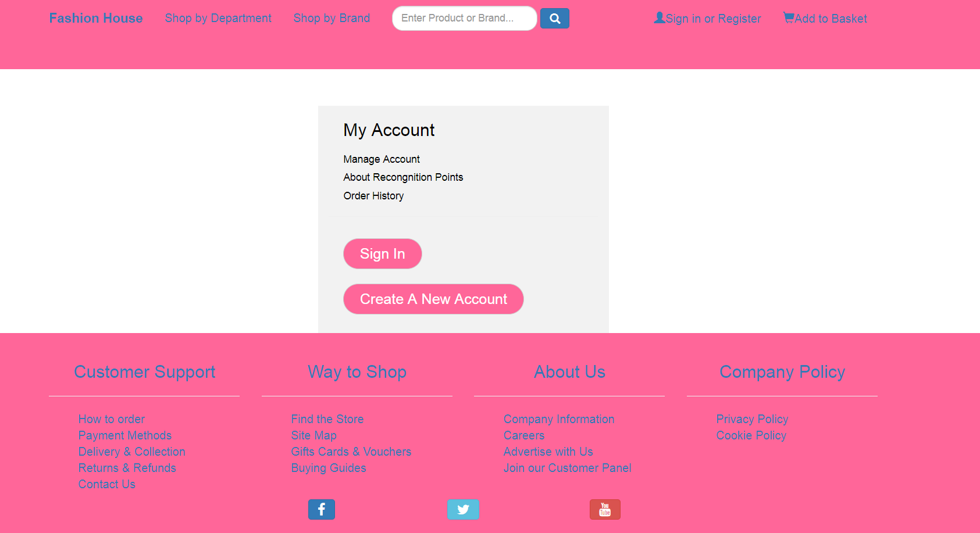This screenshot has height=533, width=980.
Task: Open Order History
Action: click(x=373, y=196)
